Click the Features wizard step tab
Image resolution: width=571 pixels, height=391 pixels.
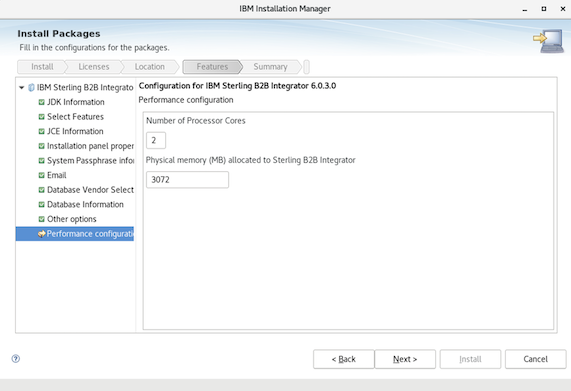[x=212, y=67]
